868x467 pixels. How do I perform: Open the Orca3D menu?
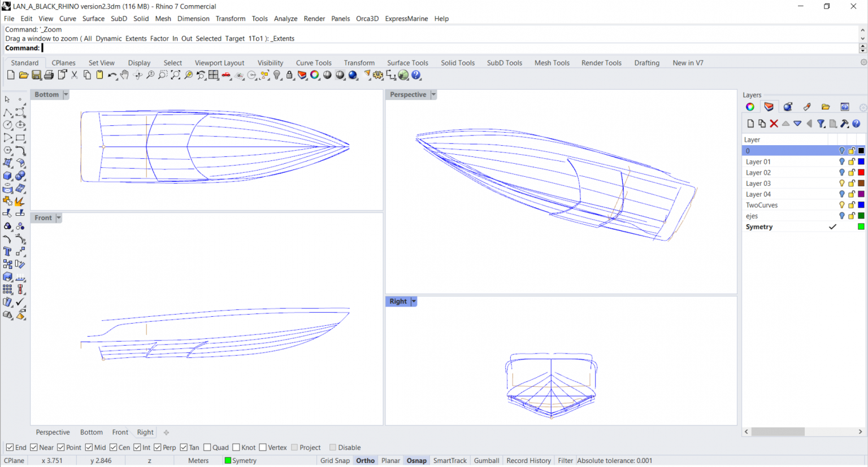[367, 19]
